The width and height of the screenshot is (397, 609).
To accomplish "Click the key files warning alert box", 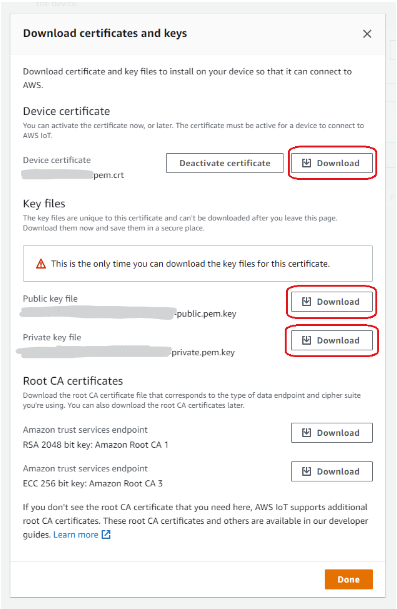I will [198, 264].
